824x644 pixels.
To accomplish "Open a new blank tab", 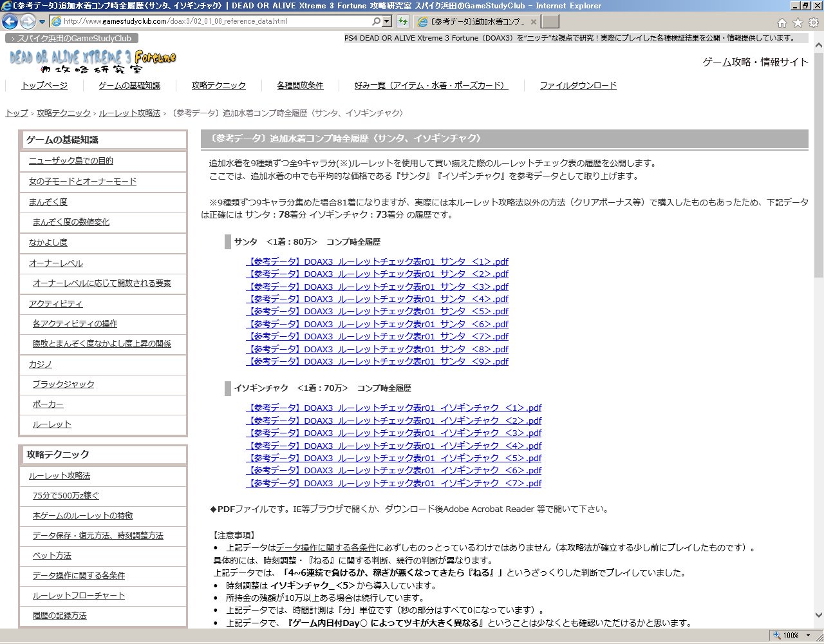I will click(x=550, y=21).
